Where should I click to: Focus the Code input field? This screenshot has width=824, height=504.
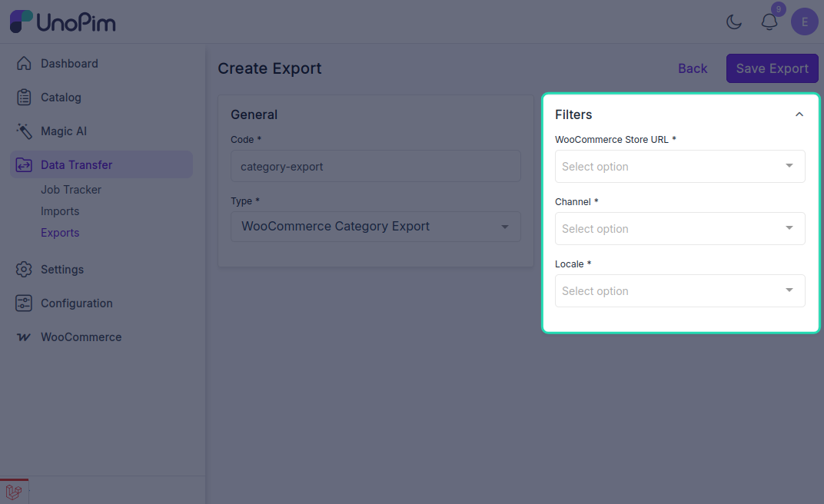click(x=376, y=167)
